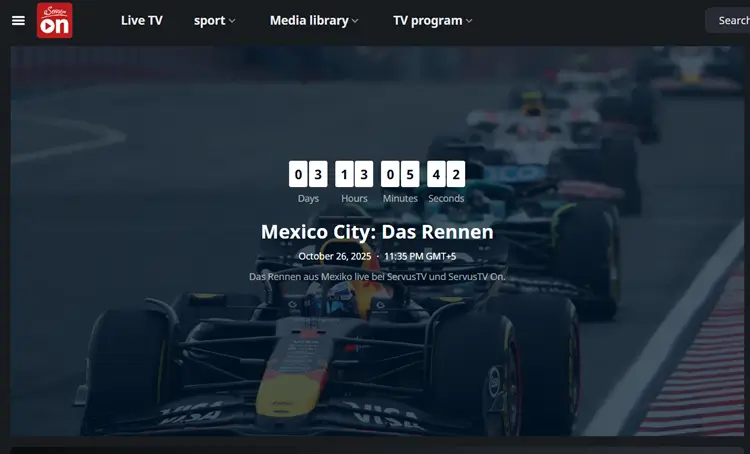750x454 pixels.
Task: Click the Days label under the countdown
Action: coord(308,198)
